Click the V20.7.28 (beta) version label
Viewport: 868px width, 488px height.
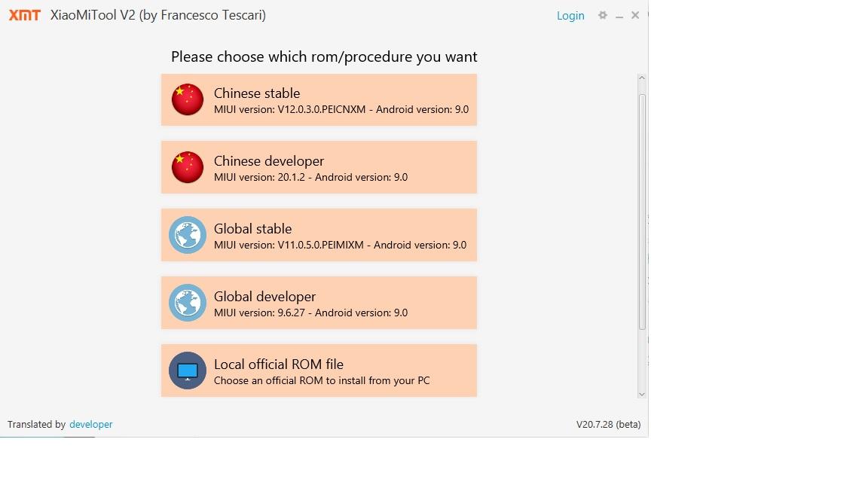coord(608,425)
